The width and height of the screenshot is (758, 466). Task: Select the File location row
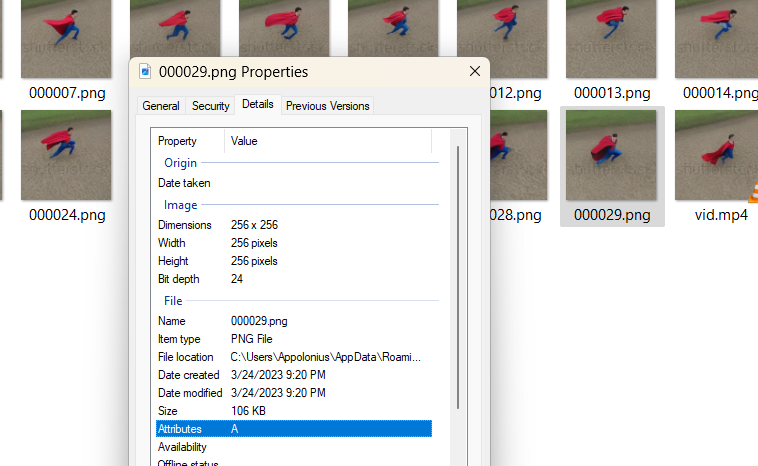(x=294, y=357)
